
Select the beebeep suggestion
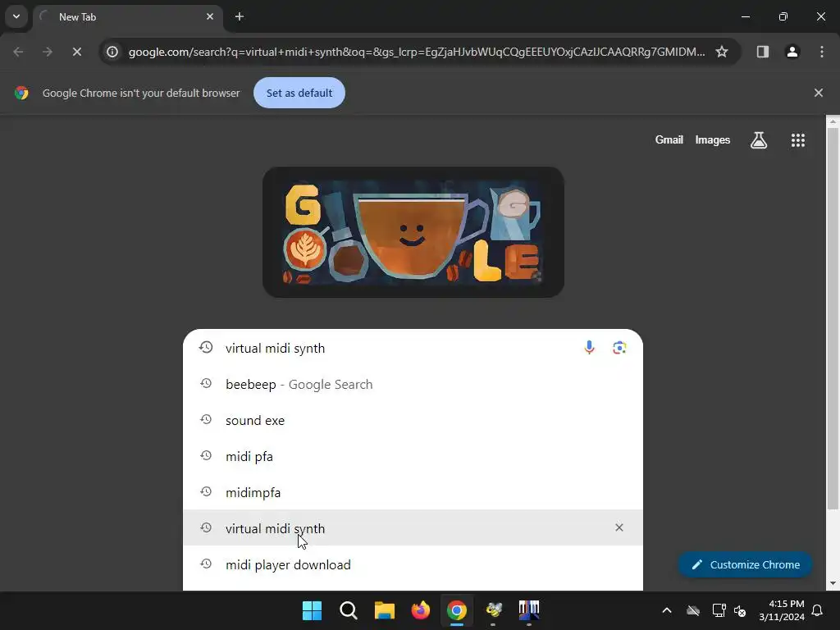coord(413,384)
